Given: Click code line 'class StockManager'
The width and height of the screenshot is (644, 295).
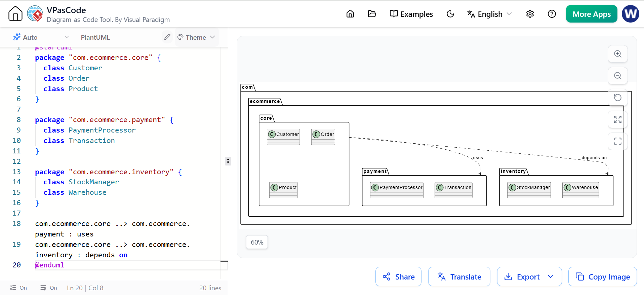Looking at the screenshot, I should coord(81,182).
